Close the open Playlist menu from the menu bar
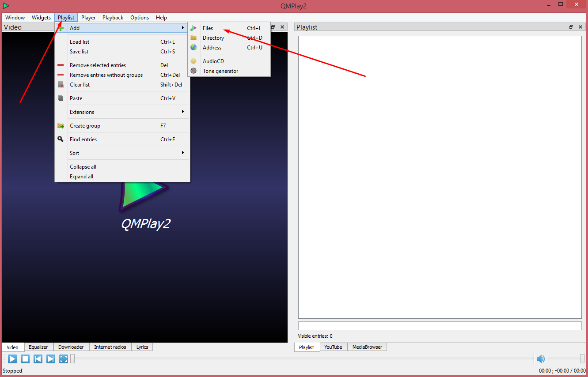Image resolution: width=588 pixels, height=377 pixels. (66, 18)
